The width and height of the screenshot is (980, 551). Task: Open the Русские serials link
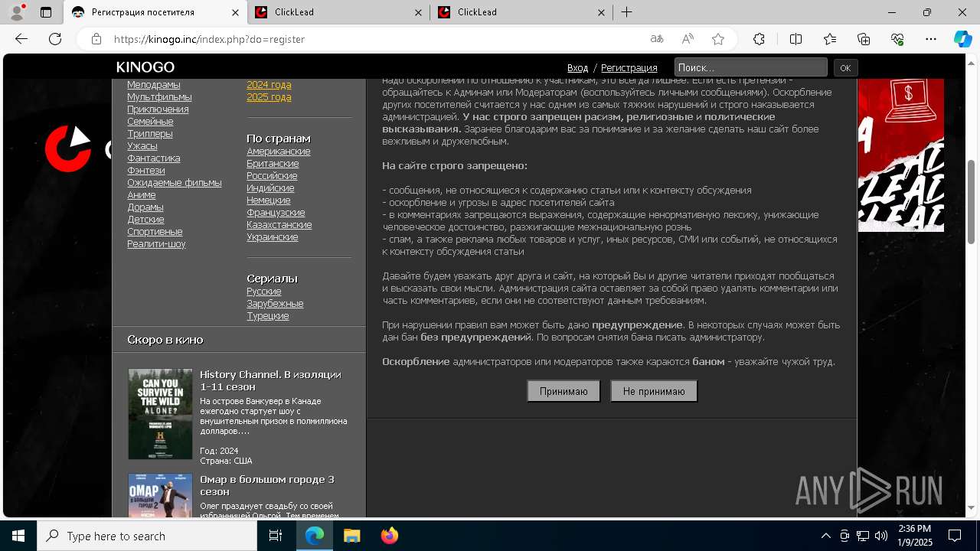coord(264,292)
